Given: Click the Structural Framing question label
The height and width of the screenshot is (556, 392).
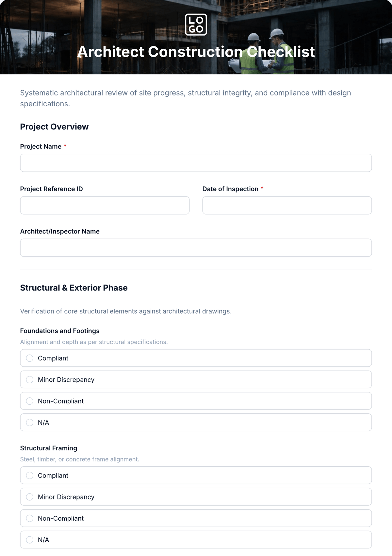Looking at the screenshot, I should point(49,448).
